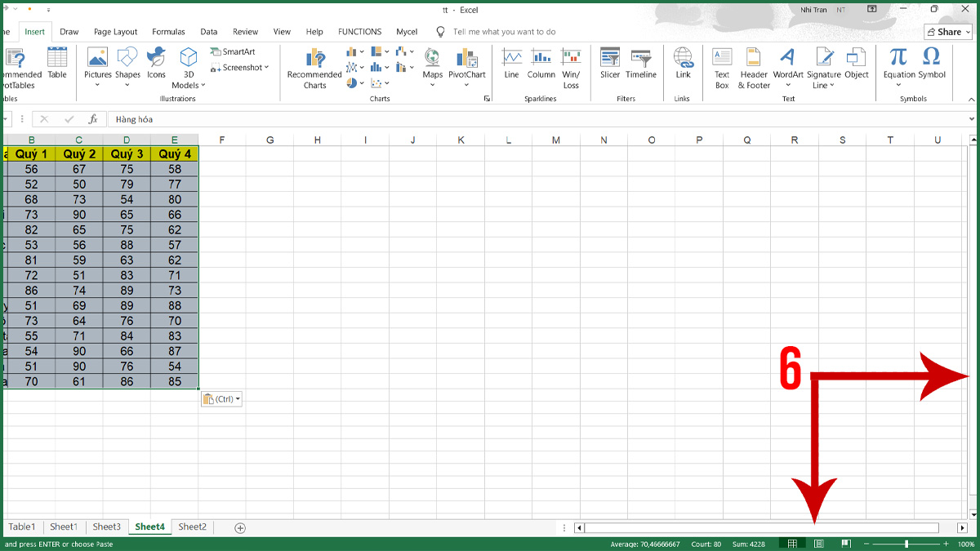Viewport: 980px width, 551px height.
Task: Switch to the Formulas ribbon tab
Action: 168,31
